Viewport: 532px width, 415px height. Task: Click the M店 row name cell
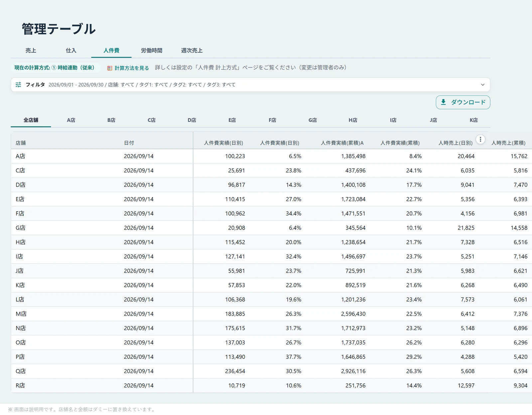pyautogui.click(x=21, y=313)
